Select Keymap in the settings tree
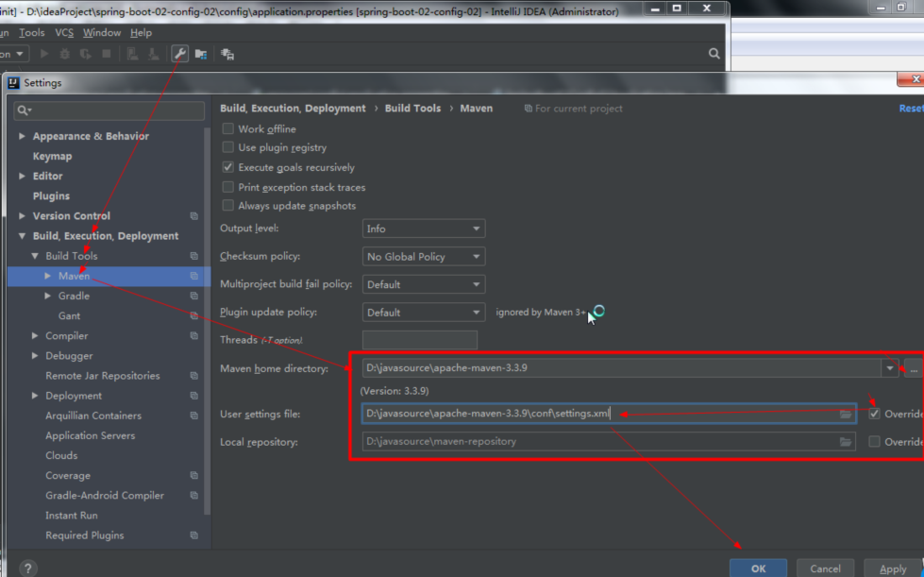924x577 pixels. pyautogui.click(x=52, y=157)
